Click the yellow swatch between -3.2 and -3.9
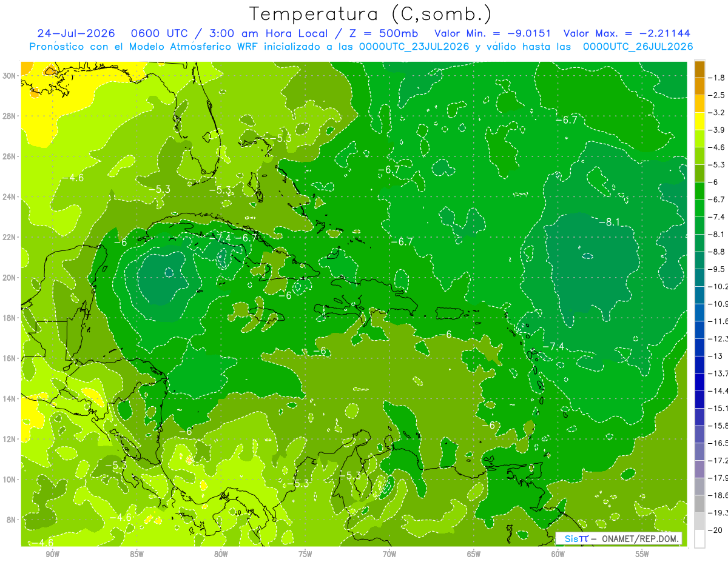 coord(699,121)
